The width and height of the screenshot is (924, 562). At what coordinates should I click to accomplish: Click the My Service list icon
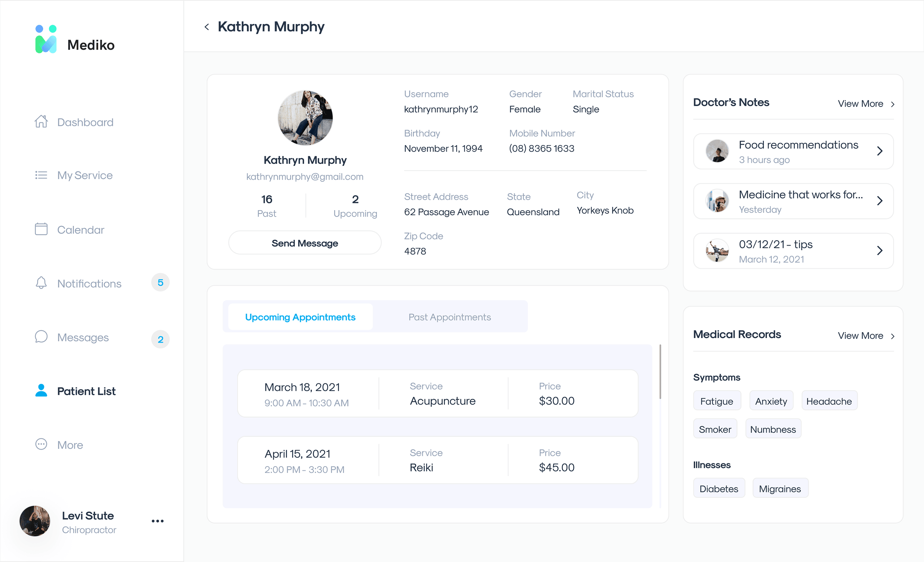[41, 175]
